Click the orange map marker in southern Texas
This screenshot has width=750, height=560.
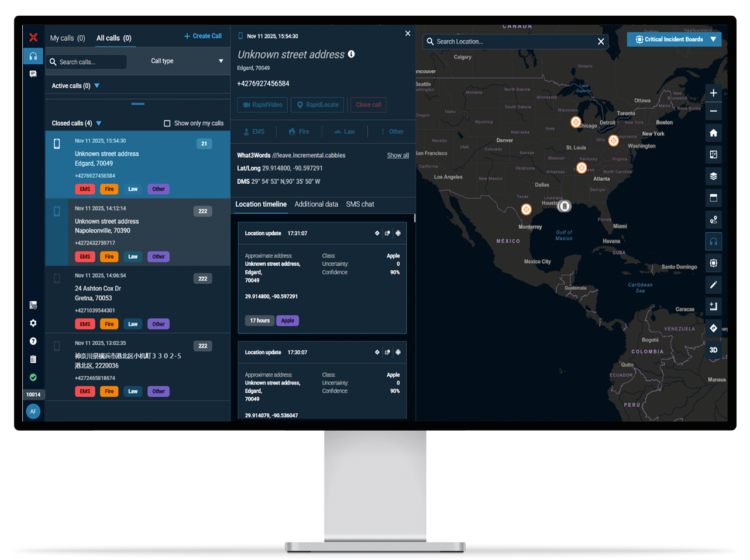tap(526, 209)
